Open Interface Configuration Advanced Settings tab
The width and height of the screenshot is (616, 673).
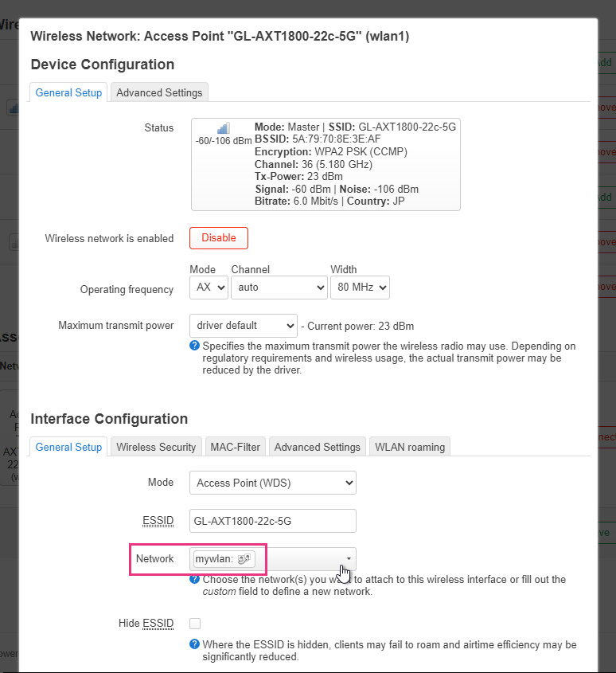tap(318, 448)
